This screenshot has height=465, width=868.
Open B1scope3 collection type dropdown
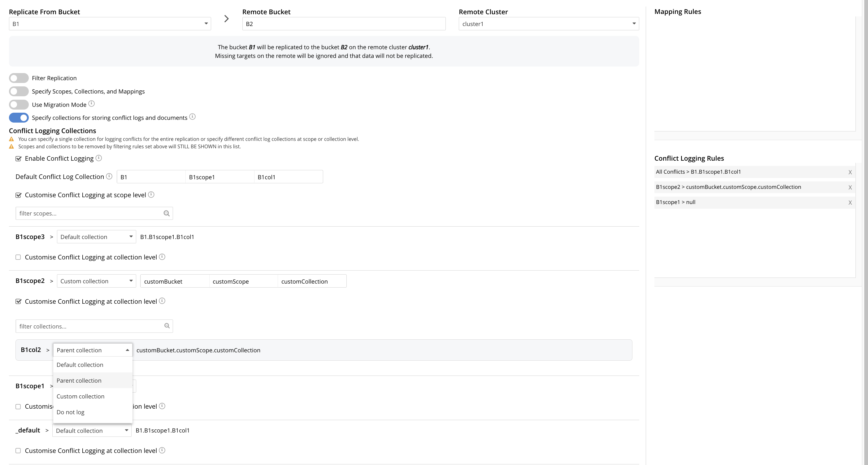click(96, 237)
